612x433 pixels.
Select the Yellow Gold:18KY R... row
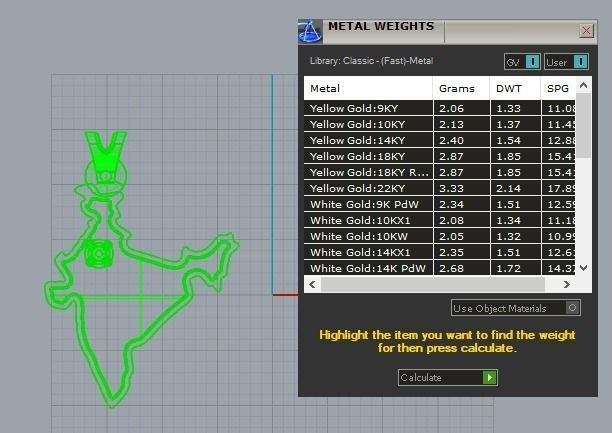[x=439, y=172]
